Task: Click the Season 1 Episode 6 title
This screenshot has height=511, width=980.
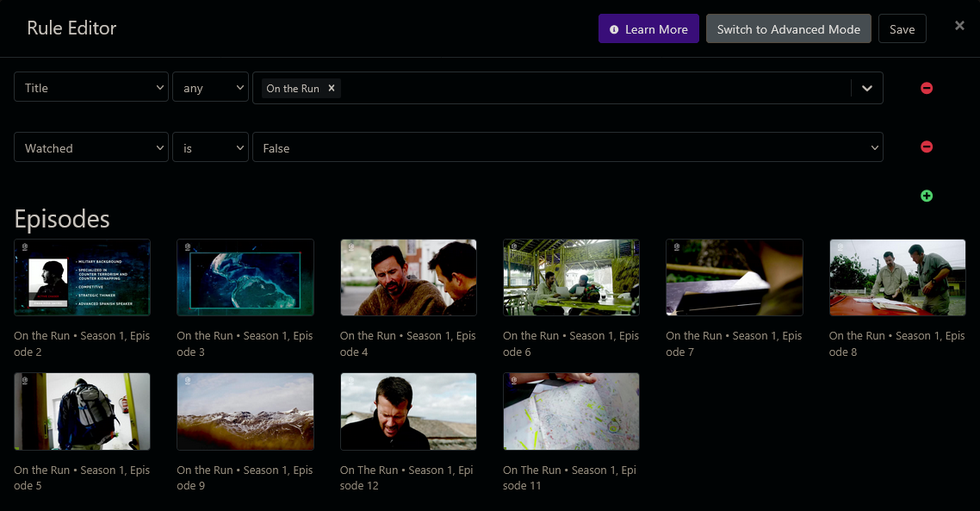Action: (x=571, y=344)
